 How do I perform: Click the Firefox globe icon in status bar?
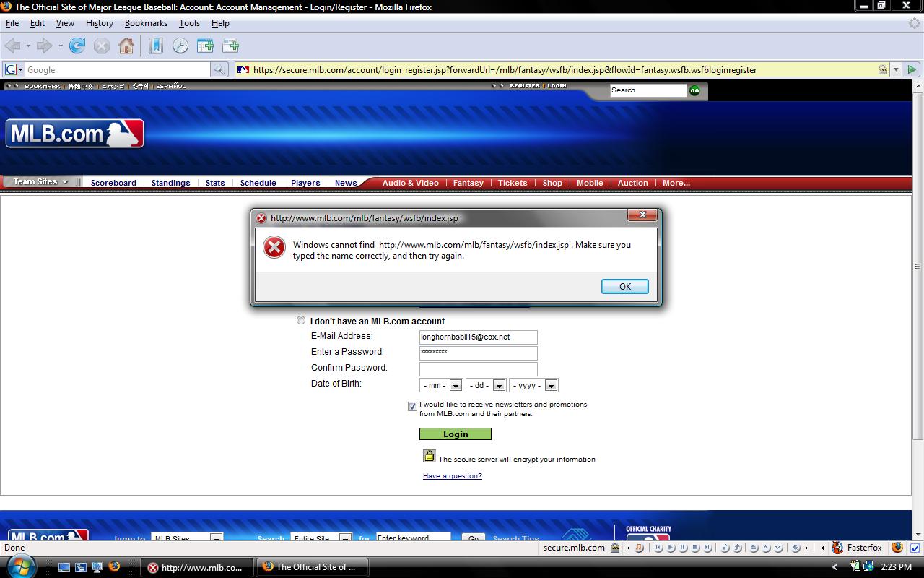tap(897, 548)
